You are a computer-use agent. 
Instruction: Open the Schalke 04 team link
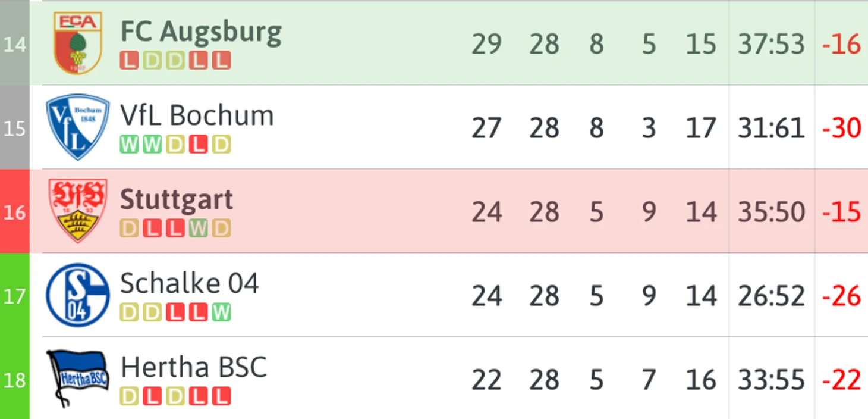click(190, 283)
